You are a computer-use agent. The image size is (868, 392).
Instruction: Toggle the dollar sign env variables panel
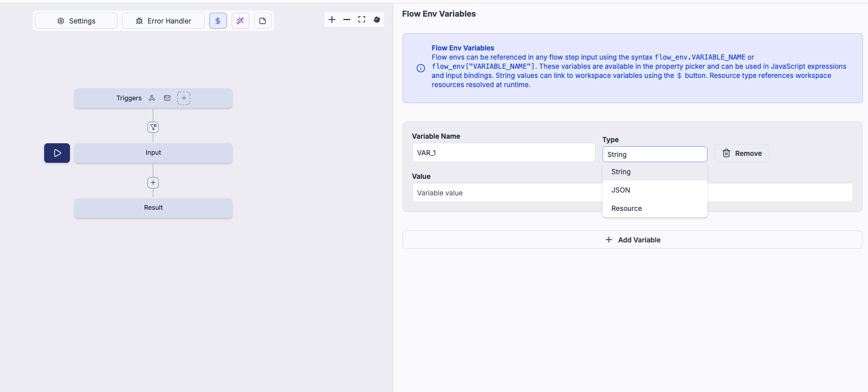[x=218, y=20]
